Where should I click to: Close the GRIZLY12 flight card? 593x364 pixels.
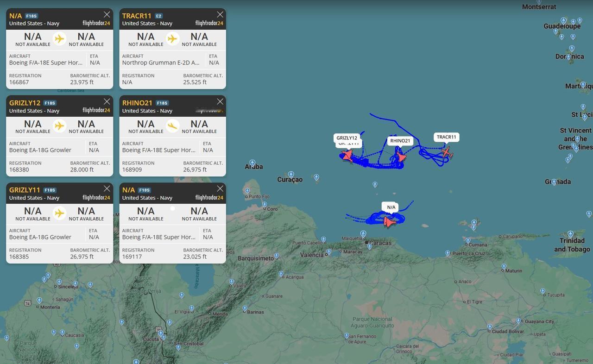click(107, 101)
